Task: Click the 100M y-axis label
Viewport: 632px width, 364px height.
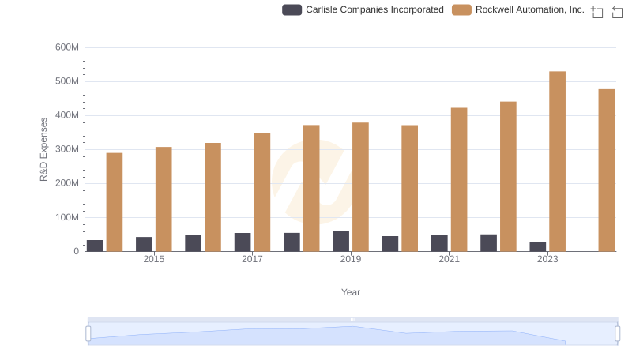Action: 67,217
